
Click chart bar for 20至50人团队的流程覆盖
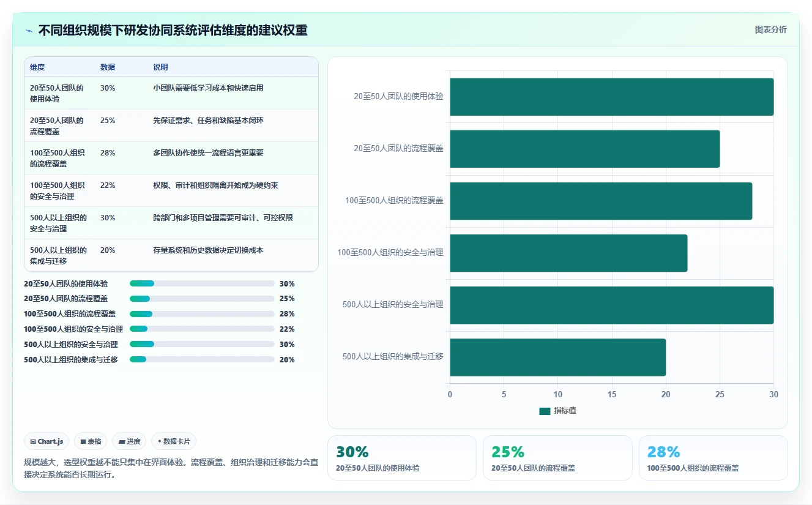pyautogui.click(x=585, y=149)
